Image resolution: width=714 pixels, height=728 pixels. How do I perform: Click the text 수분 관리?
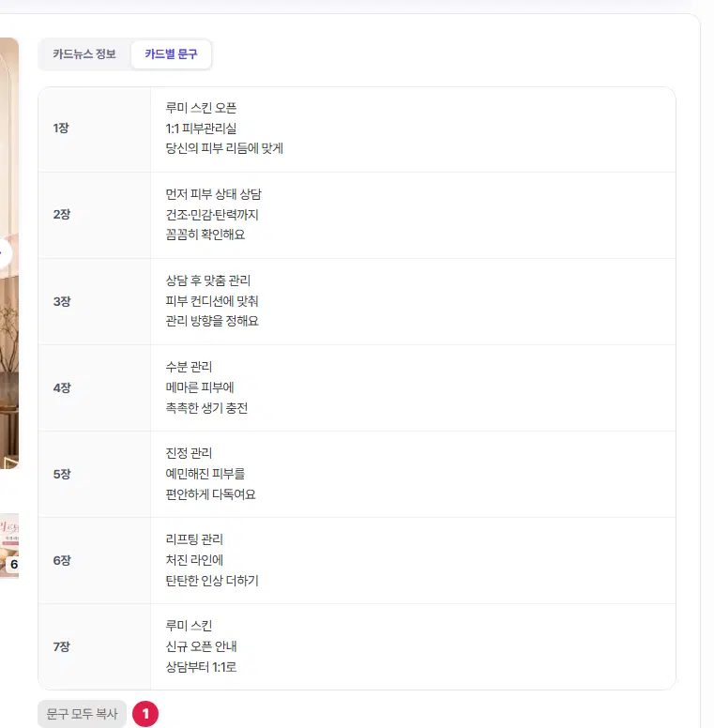(x=189, y=367)
